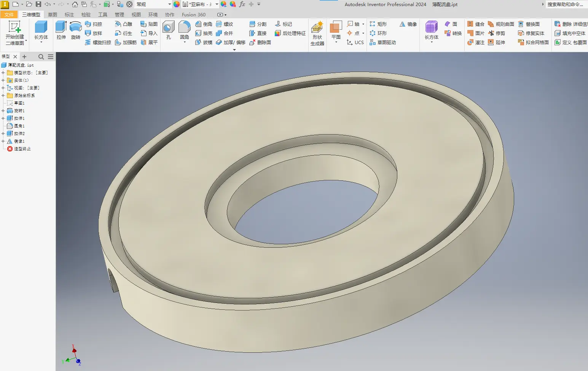Expand the 实体(1) folder node

3,80
